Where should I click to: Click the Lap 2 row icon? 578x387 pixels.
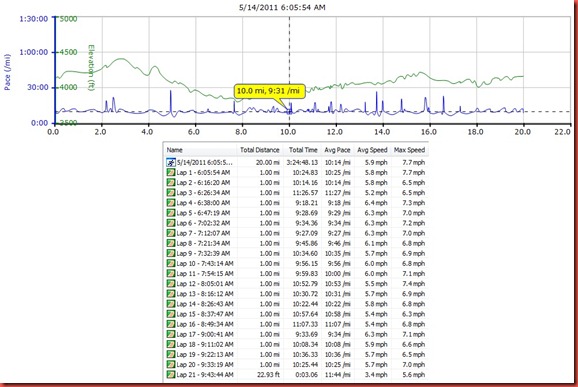tap(171, 182)
